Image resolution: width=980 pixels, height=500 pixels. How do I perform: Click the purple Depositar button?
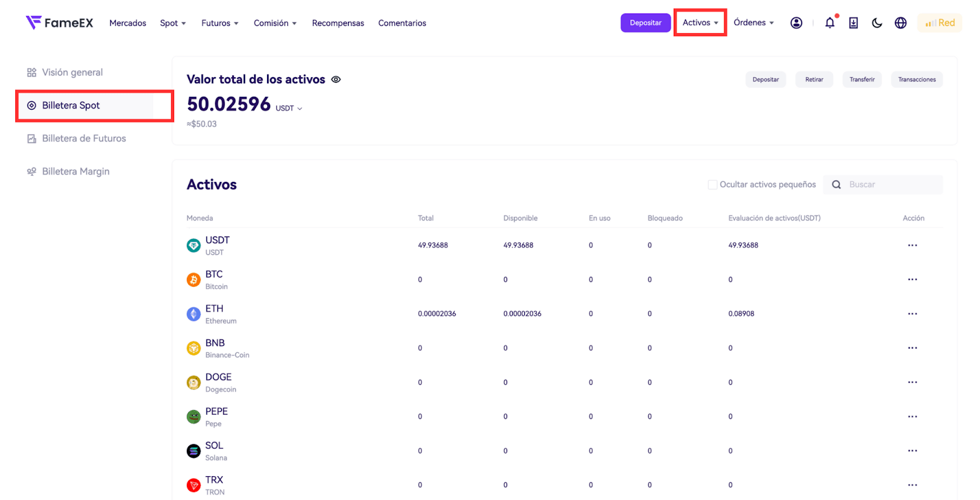(x=646, y=23)
